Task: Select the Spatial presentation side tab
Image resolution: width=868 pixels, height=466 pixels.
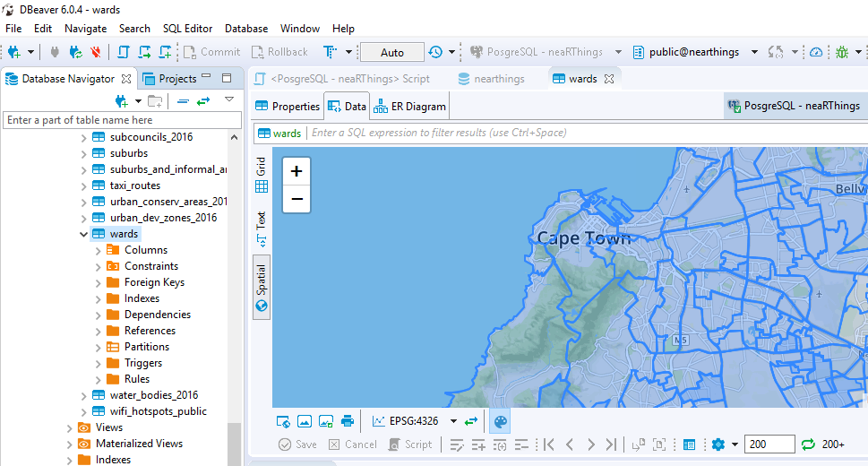Action: (x=262, y=288)
